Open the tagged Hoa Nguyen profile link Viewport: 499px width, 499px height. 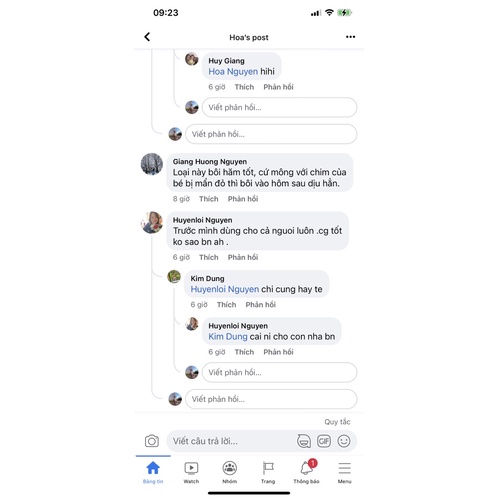point(233,71)
